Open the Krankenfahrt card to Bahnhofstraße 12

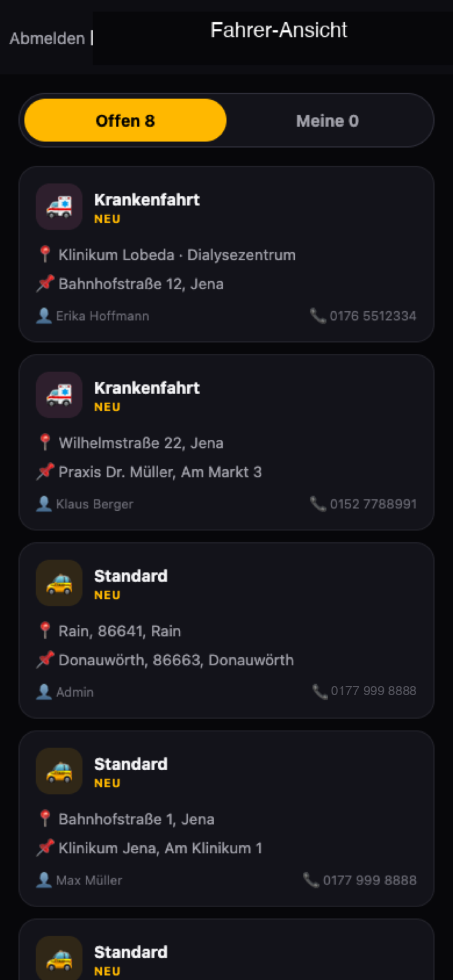tap(226, 254)
